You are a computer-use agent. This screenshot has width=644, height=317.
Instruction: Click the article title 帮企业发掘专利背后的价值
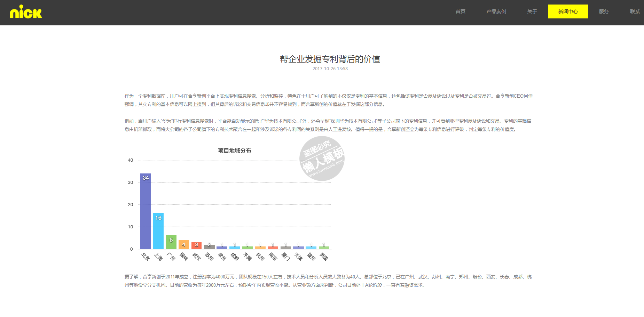(x=330, y=59)
